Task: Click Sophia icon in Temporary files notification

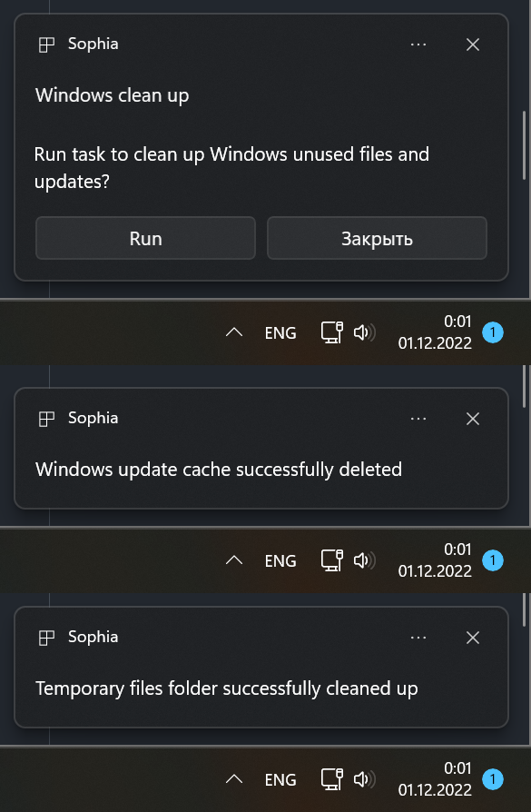Action: pyautogui.click(x=46, y=638)
